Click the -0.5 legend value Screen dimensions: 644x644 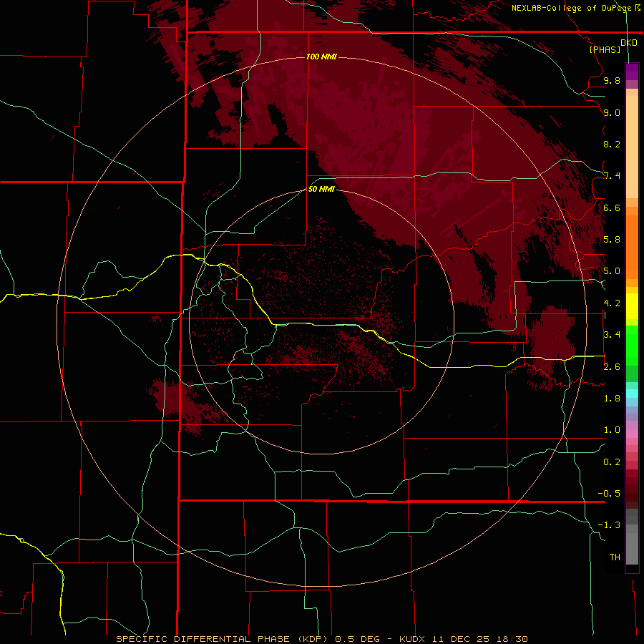pyautogui.click(x=609, y=494)
